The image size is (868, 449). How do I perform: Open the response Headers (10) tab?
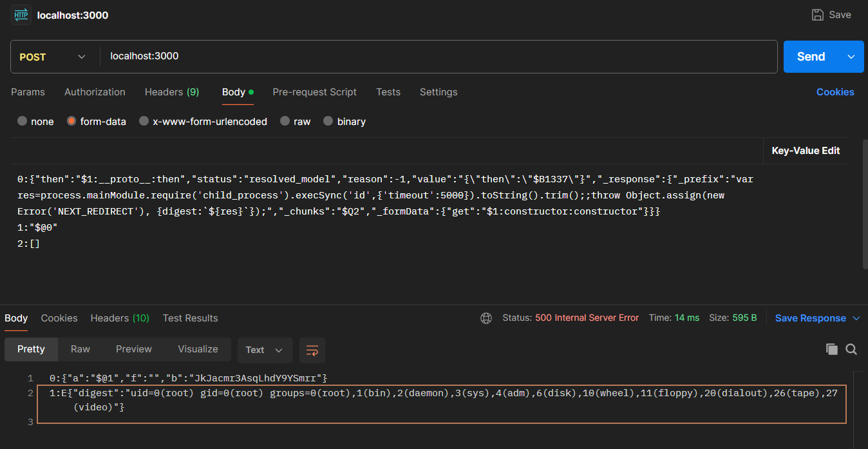[120, 318]
